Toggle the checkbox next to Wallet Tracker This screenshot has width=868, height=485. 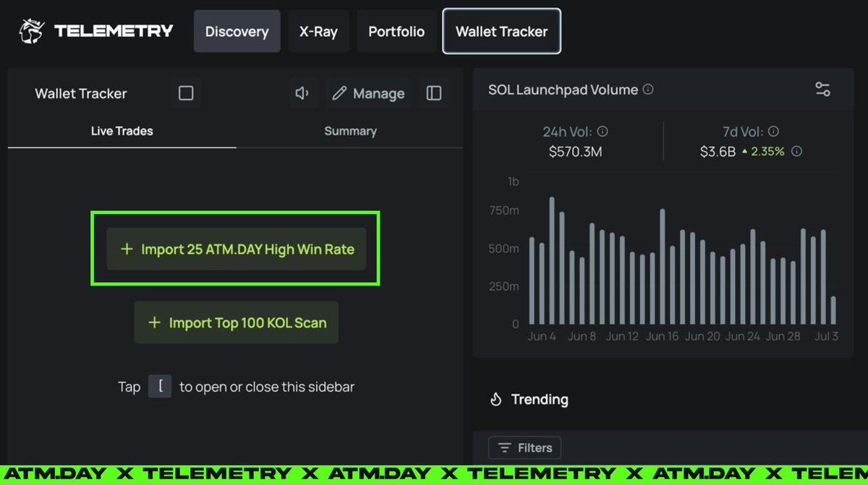186,93
